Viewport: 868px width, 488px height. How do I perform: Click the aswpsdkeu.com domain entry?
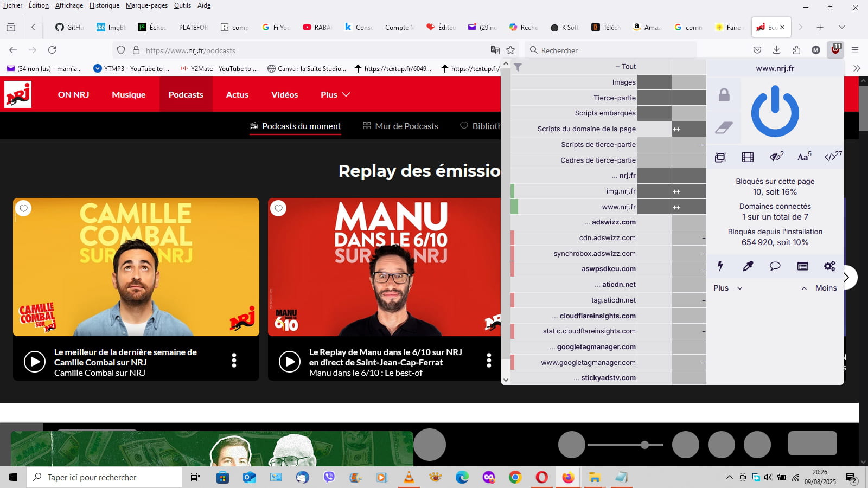574,268
